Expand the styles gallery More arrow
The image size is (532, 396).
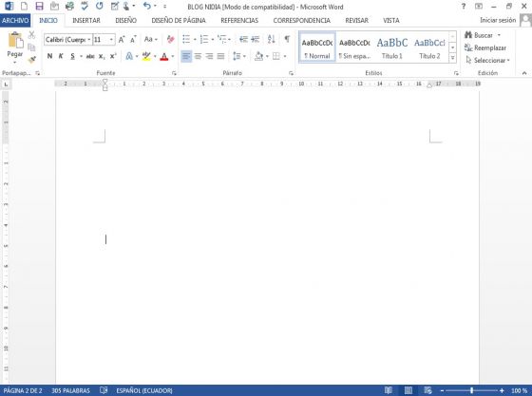[452, 58]
